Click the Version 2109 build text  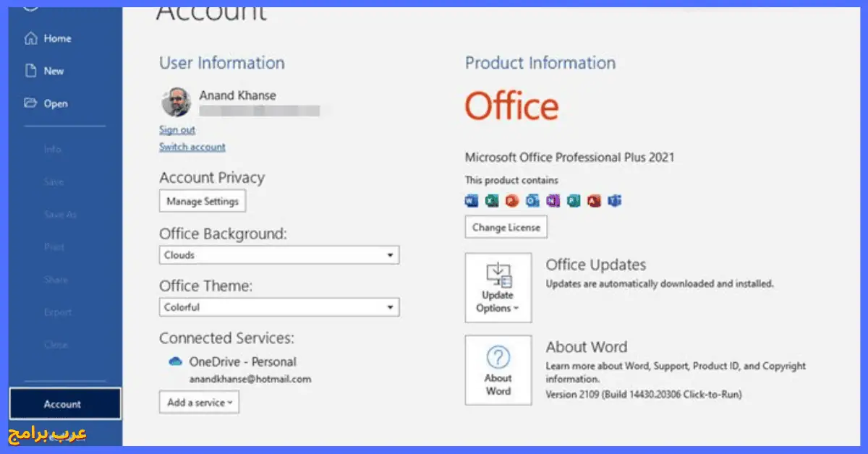tap(644, 394)
